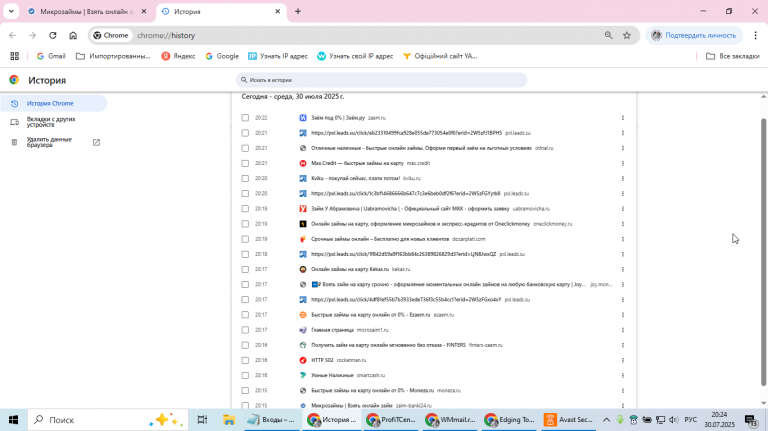The width and height of the screenshot is (768, 431).
Task: Open Windows Start menu
Action: pyautogui.click(x=13, y=420)
